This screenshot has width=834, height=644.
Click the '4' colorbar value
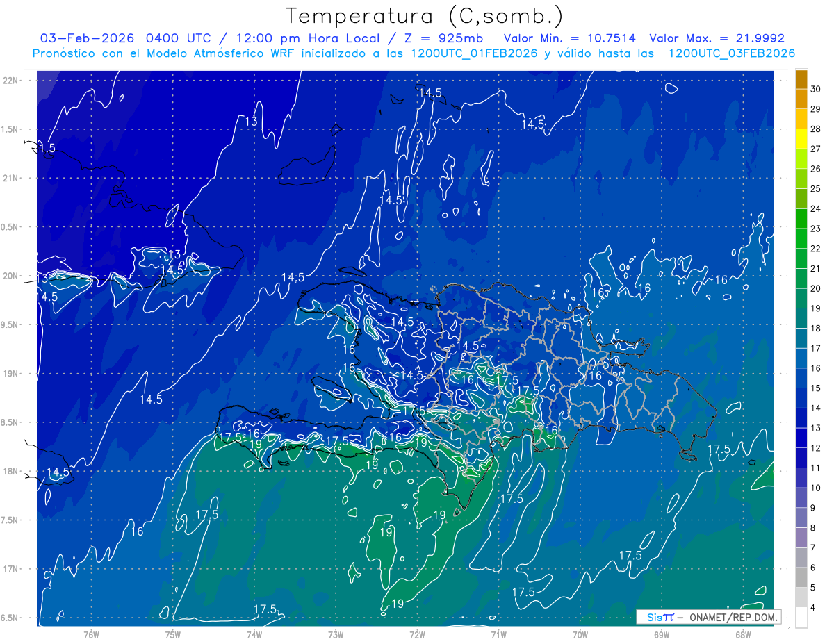coord(814,607)
